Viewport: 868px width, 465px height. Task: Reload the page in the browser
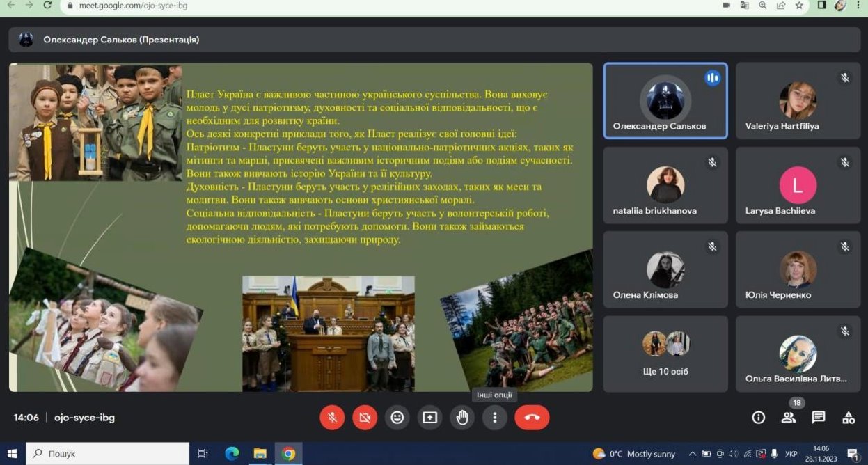pyautogui.click(x=47, y=6)
